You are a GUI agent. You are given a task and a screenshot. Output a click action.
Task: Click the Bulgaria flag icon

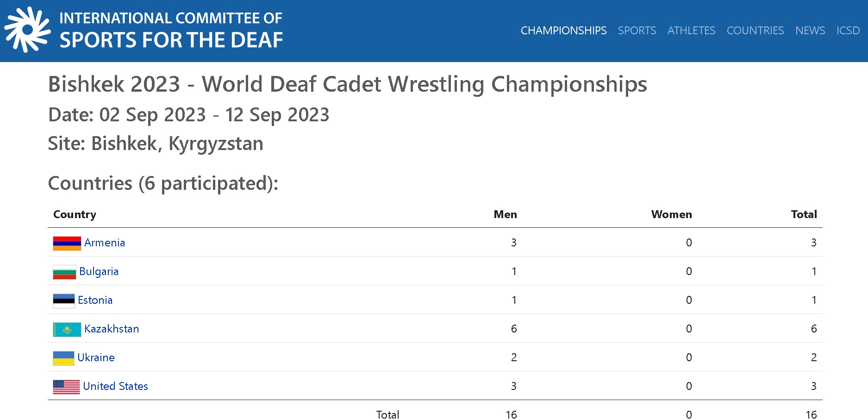point(64,272)
